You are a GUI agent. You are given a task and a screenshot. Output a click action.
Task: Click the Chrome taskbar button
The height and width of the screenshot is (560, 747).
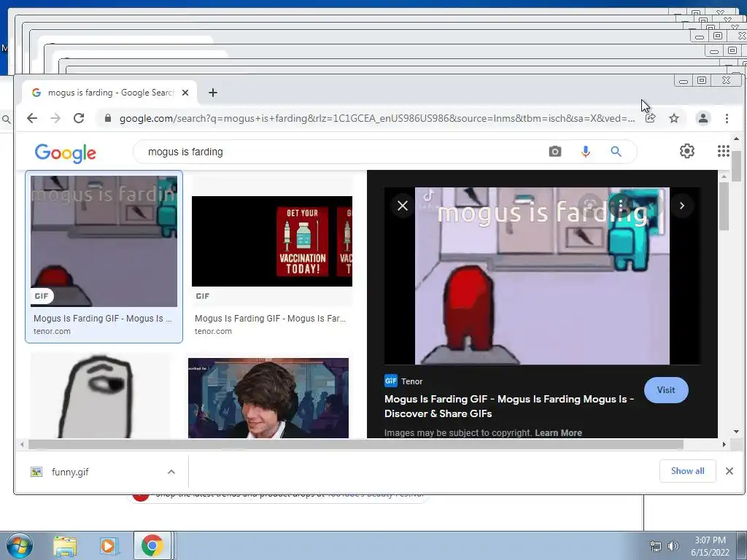click(x=152, y=545)
